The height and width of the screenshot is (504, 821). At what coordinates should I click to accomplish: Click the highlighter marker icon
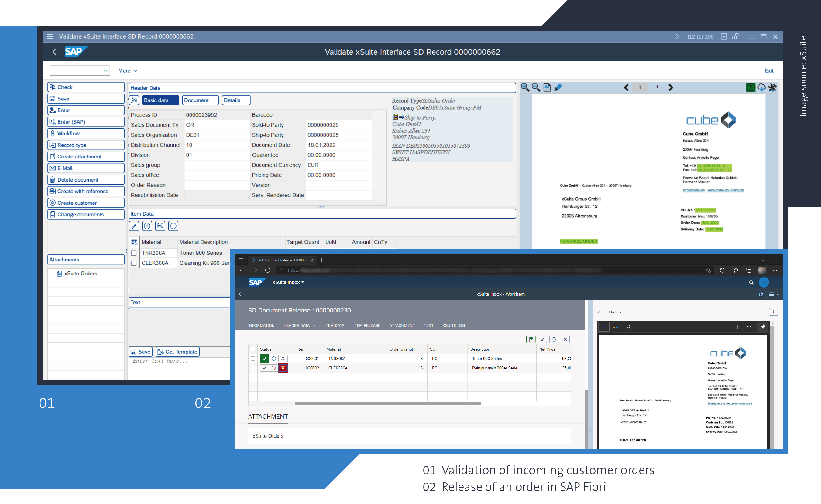pyautogui.click(x=558, y=87)
